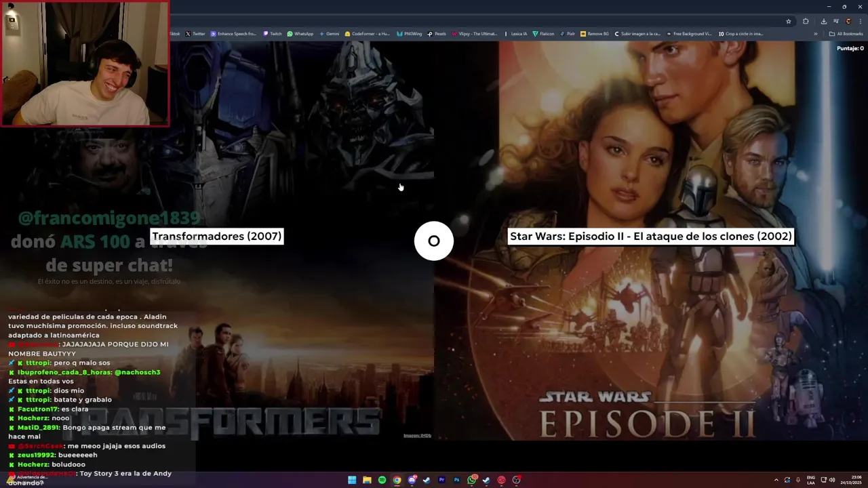Open the Windows Start menu
The height and width of the screenshot is (488, 868).
coord(352,480)
